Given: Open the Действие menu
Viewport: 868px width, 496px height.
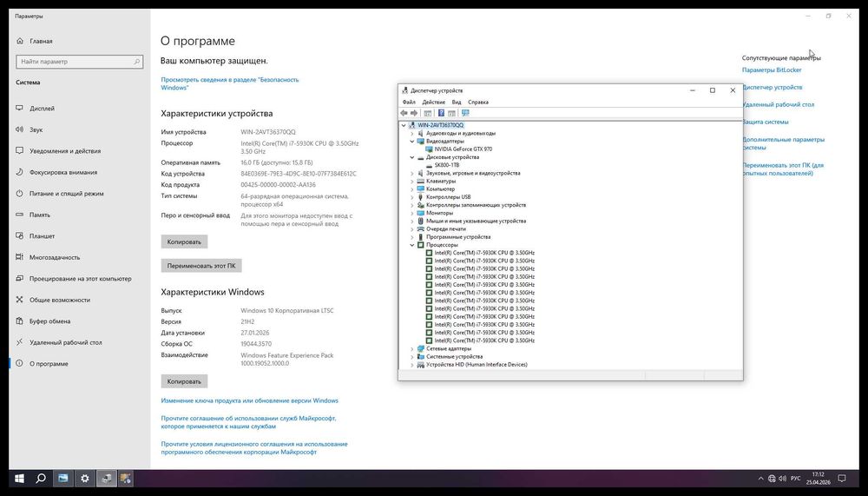Looking at the screenshot, I should click(x=433, y=103).
